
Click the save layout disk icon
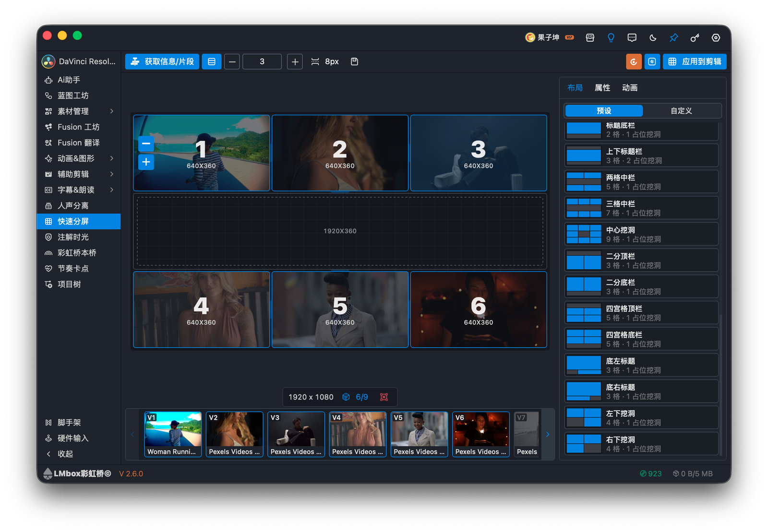click(354, 61)
